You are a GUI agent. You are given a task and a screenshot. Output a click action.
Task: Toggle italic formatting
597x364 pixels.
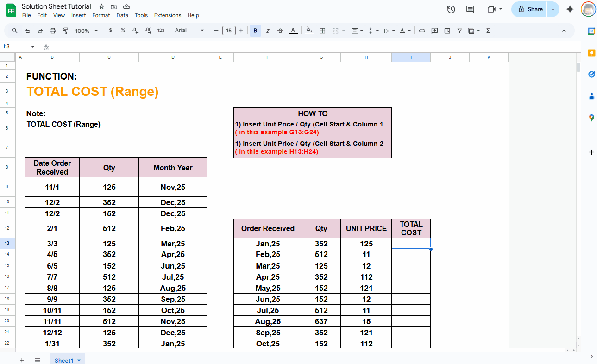point(268,31)
